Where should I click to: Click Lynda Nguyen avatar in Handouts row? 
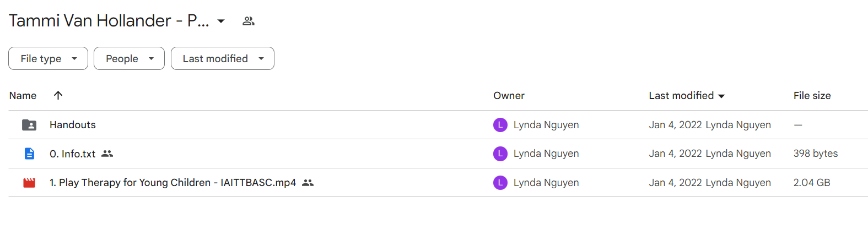[500, 125]
